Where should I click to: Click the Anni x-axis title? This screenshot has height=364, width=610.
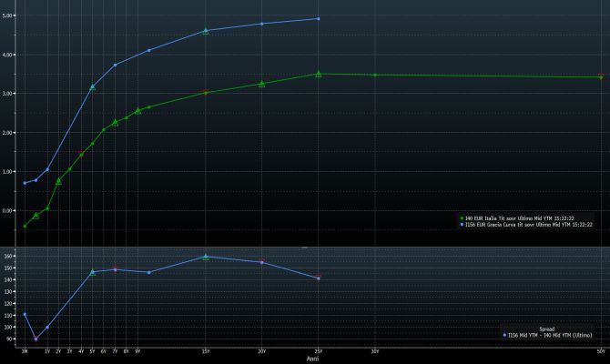point(312,358)
